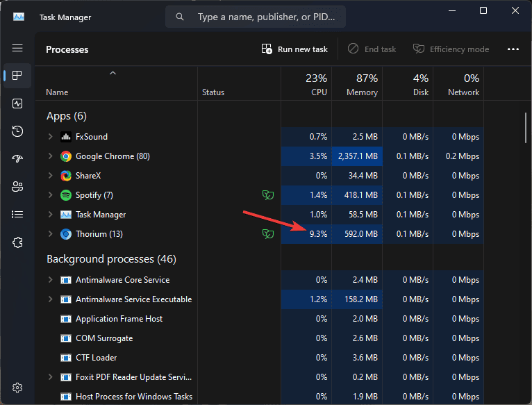Select the COM Surrogate process name
The height and width of the screenshot is (405, 532).
[x=104, y=338]
